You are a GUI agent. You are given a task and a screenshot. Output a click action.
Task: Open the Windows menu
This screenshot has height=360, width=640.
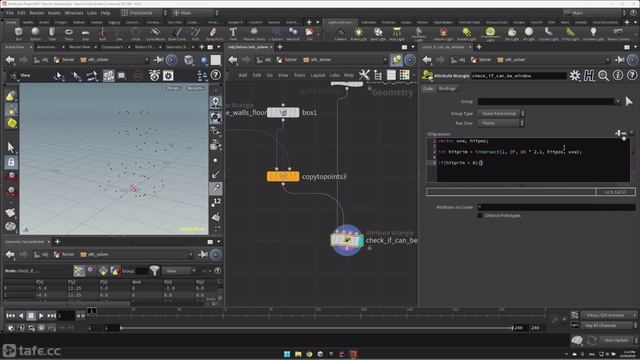click(74, 13)
